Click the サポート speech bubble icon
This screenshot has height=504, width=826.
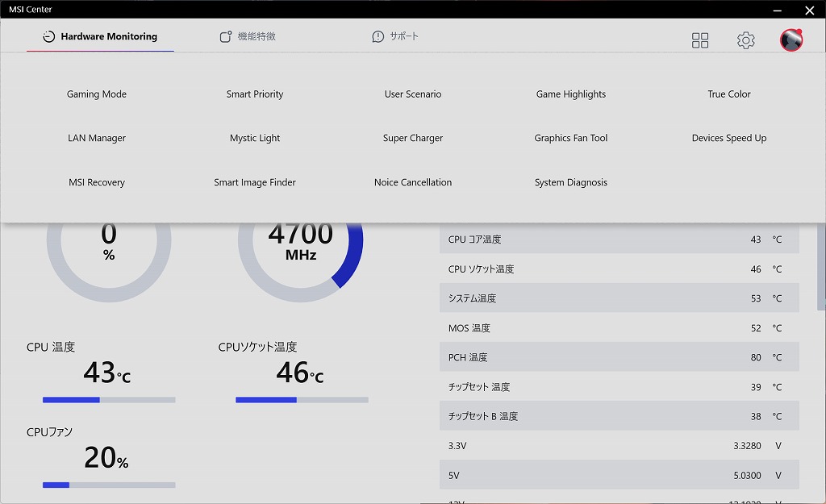(378, 36)
